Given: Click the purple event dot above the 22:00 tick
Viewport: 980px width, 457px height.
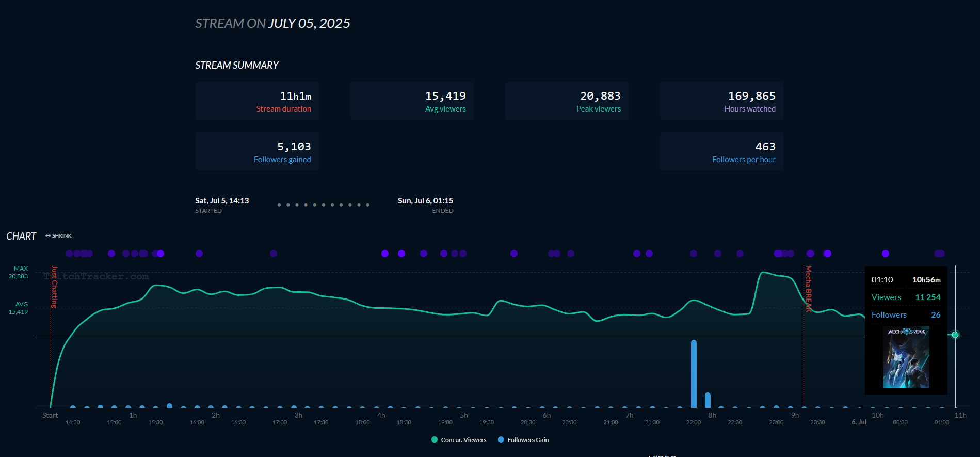Looking at the screenshot, I should tap(694, 254).
